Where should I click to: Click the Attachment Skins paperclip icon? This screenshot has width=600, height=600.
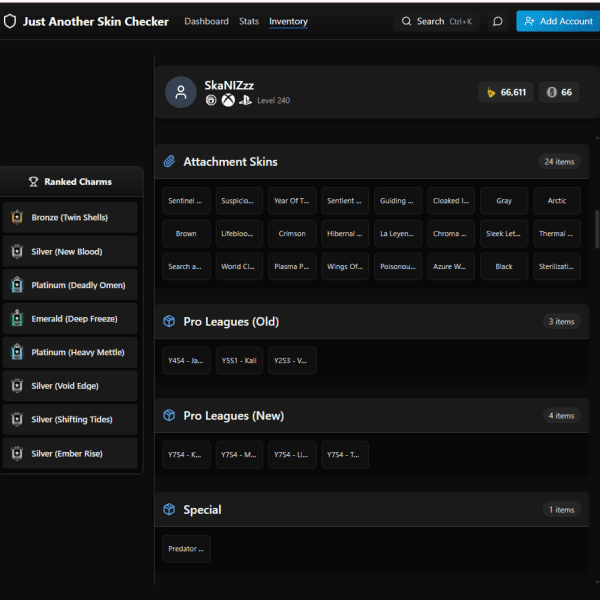[169, 161]
